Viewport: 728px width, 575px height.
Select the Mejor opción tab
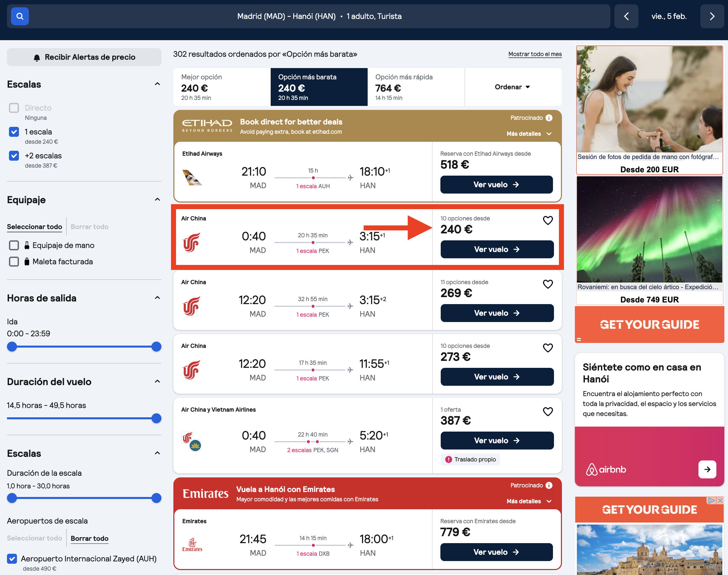click(x=222, y=87)
